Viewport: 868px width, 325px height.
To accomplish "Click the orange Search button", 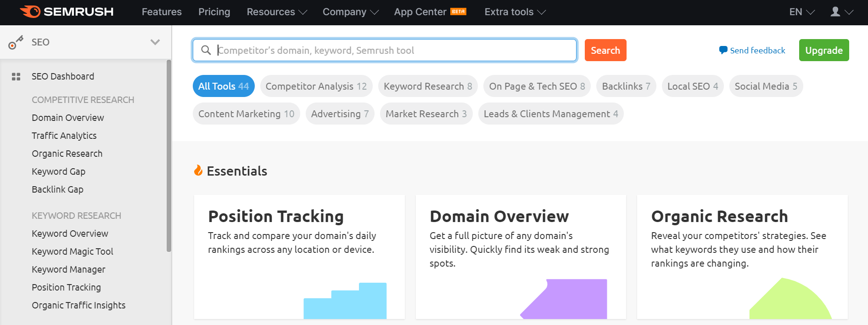I will (x=605, y=50).
